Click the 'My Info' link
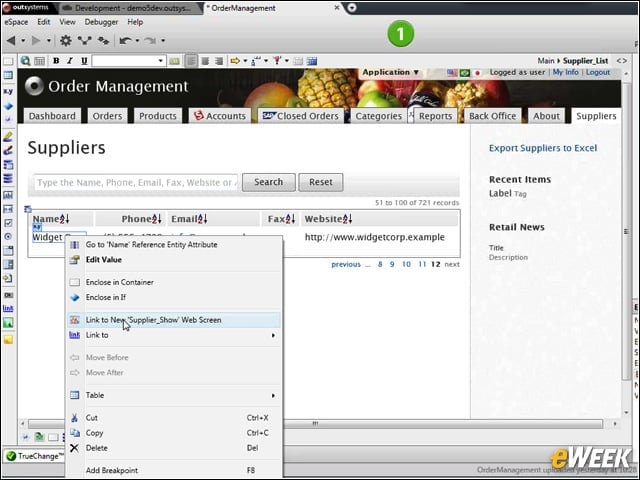The image size is (640, 480). (x=565, y=72)
